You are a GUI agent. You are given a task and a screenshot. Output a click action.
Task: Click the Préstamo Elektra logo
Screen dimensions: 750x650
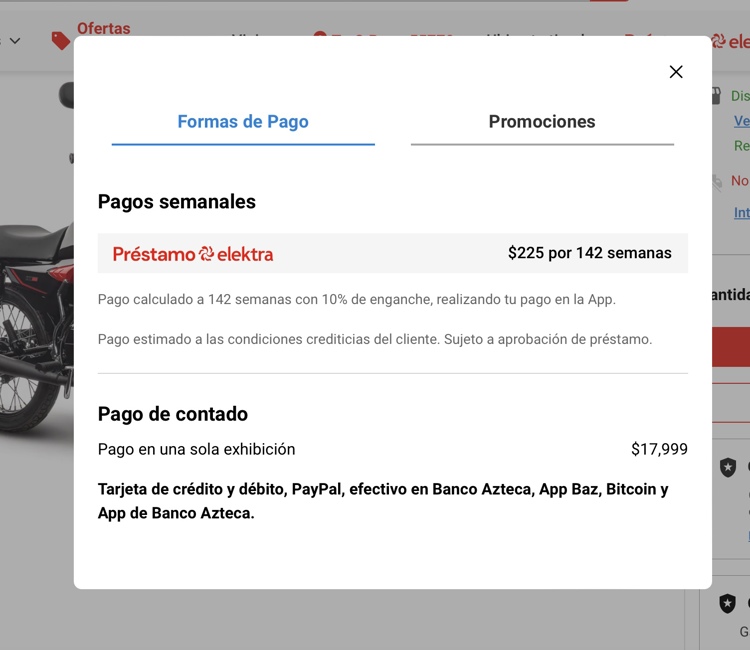pos(193,254)
